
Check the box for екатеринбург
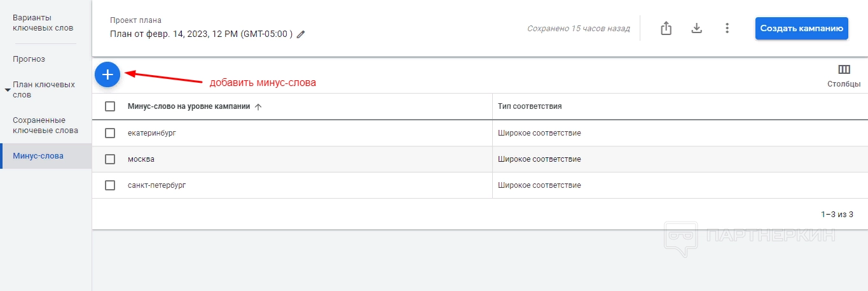click(x=110, y=133)
